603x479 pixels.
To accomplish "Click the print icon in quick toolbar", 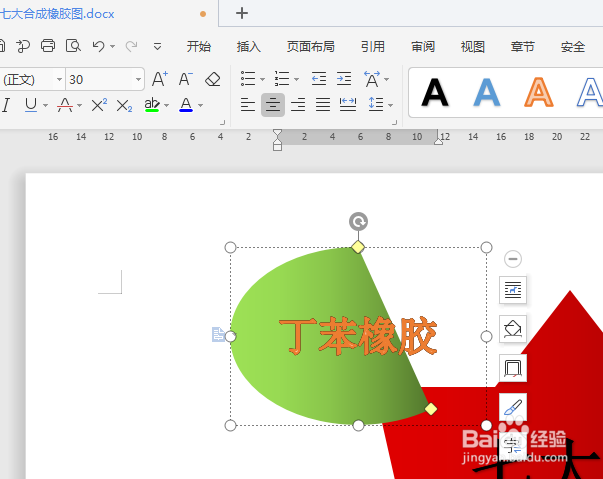I will (48, 46).
